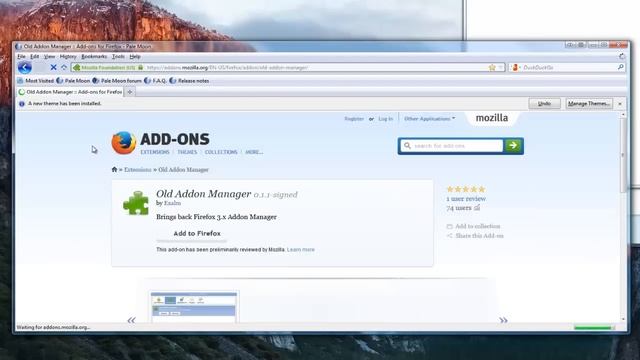Open the 1 user review link
Viewport: 640px width, 360px height.
[x=466, y=199]
